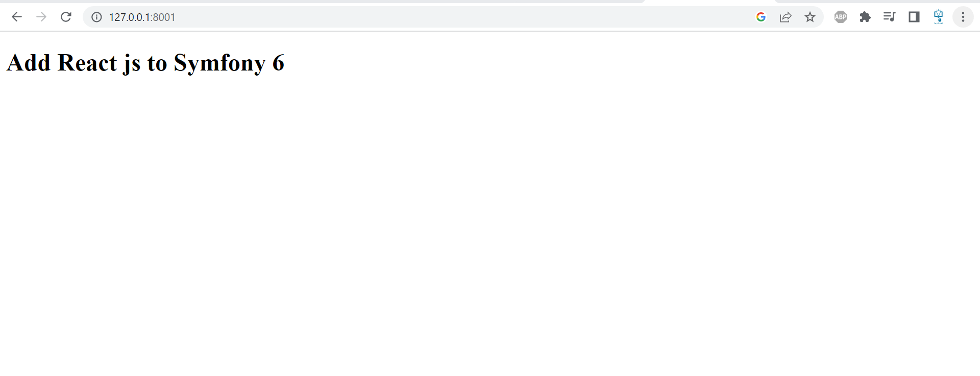Open the Adblock Plus (ABP) extension
This screenshot has width=980, height=376.
(841, 17)
